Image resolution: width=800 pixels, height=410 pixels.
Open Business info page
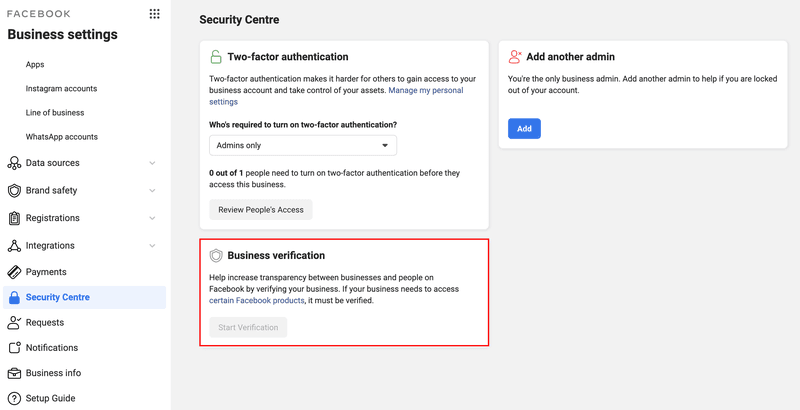[x=54, y=373]
